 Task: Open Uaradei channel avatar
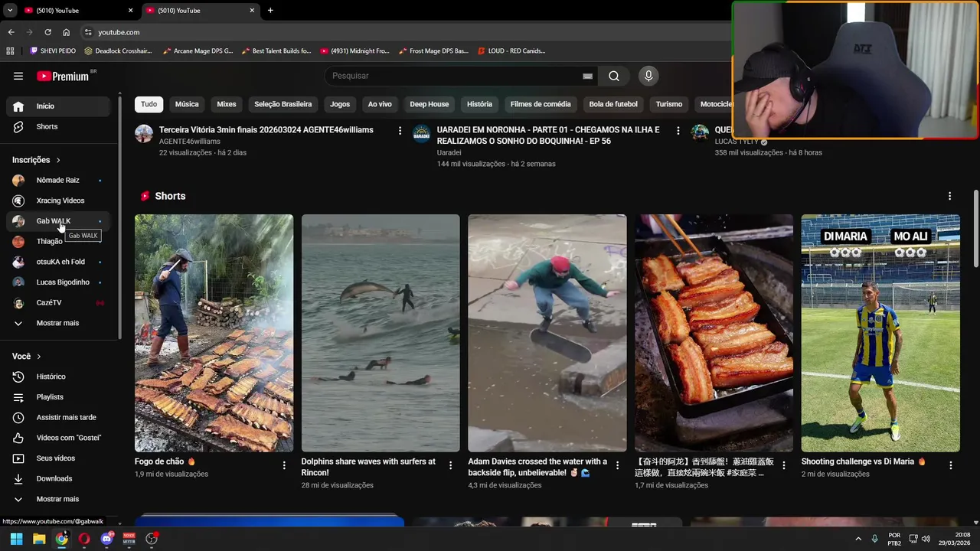coord(422,134)
